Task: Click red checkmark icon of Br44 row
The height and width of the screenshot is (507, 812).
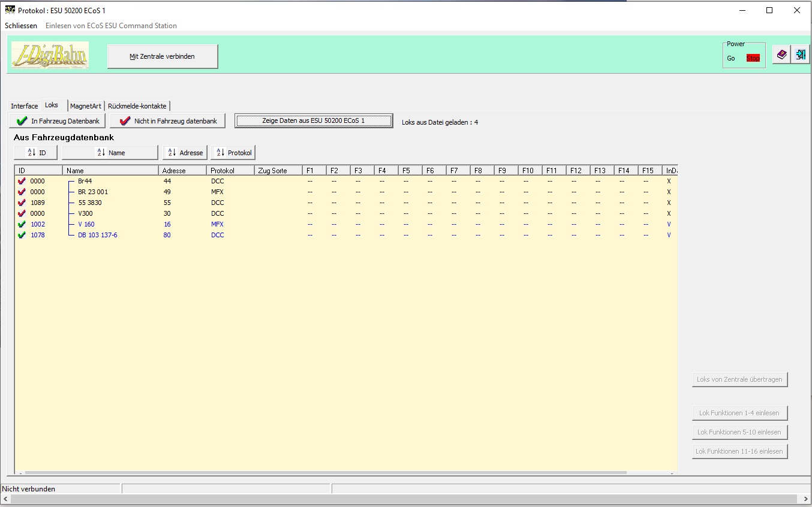Action: pyautogui.click(x=22, y=181)
